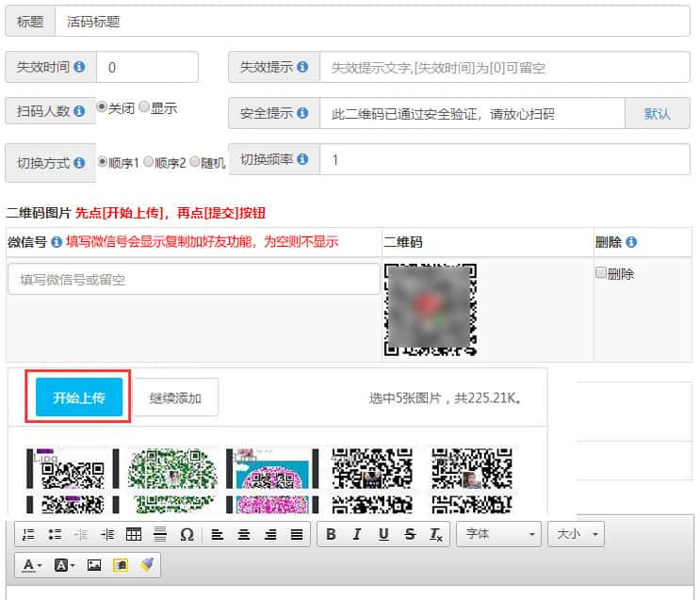Select the 显示 radio for scan count
This screenshot has width=700, height=600.
point(144,106)
